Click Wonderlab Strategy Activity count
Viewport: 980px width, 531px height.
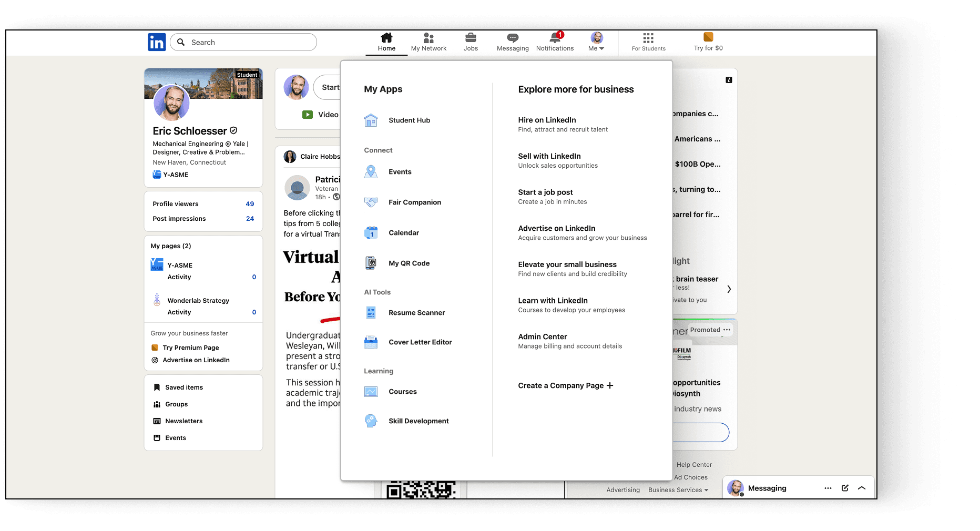click(x=254, y=312)
